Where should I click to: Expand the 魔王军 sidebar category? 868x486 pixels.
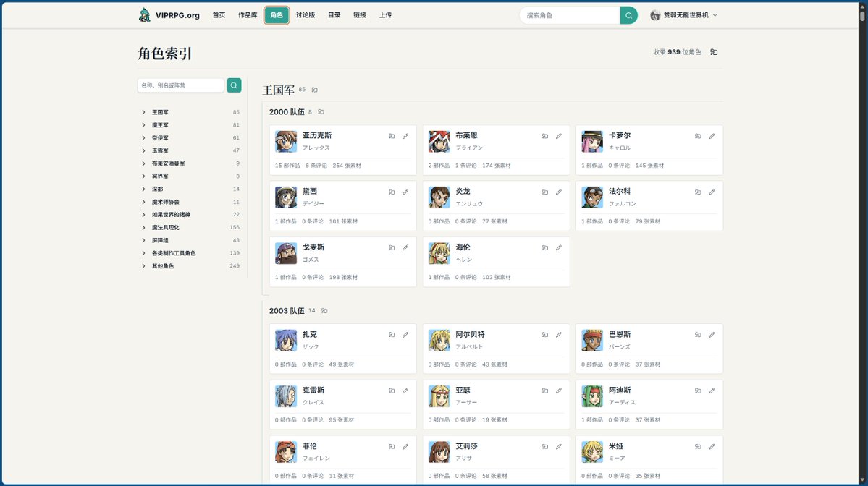click(143, 125)
